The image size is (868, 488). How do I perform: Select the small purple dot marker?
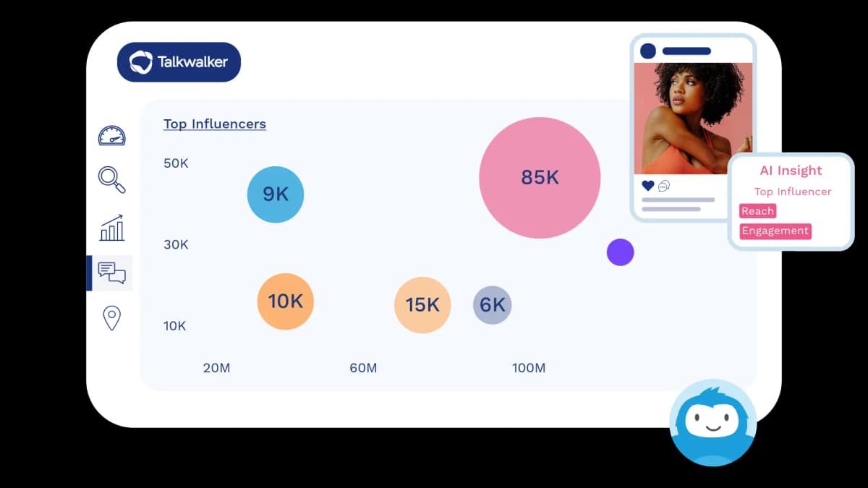point(620,252)
